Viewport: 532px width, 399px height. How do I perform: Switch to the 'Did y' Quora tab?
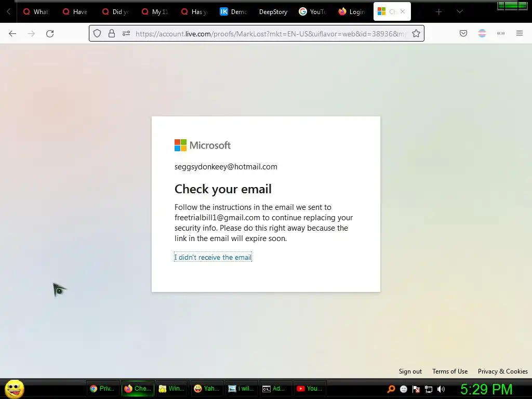115,12
